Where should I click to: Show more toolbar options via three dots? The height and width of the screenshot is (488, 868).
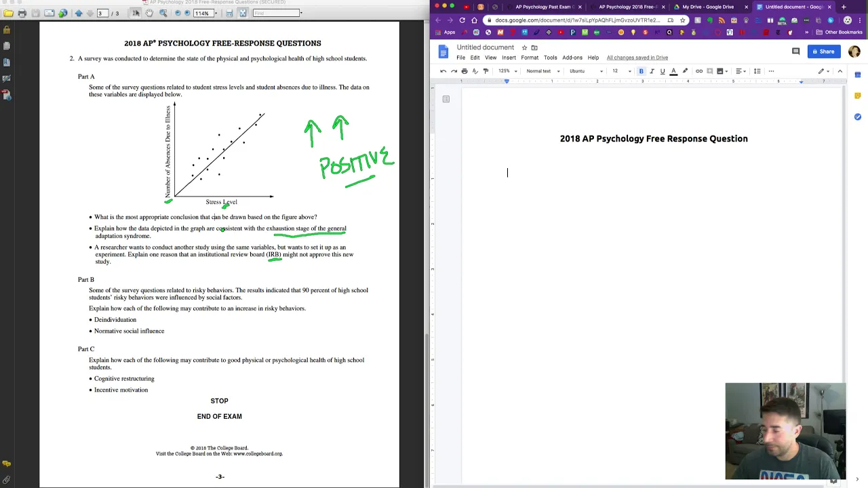pos(771,71)
